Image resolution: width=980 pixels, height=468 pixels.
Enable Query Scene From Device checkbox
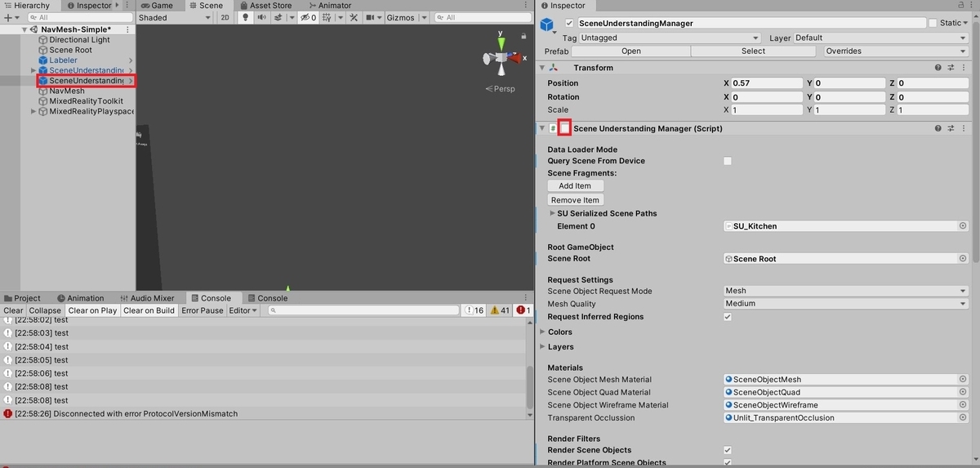coord(728,161)
